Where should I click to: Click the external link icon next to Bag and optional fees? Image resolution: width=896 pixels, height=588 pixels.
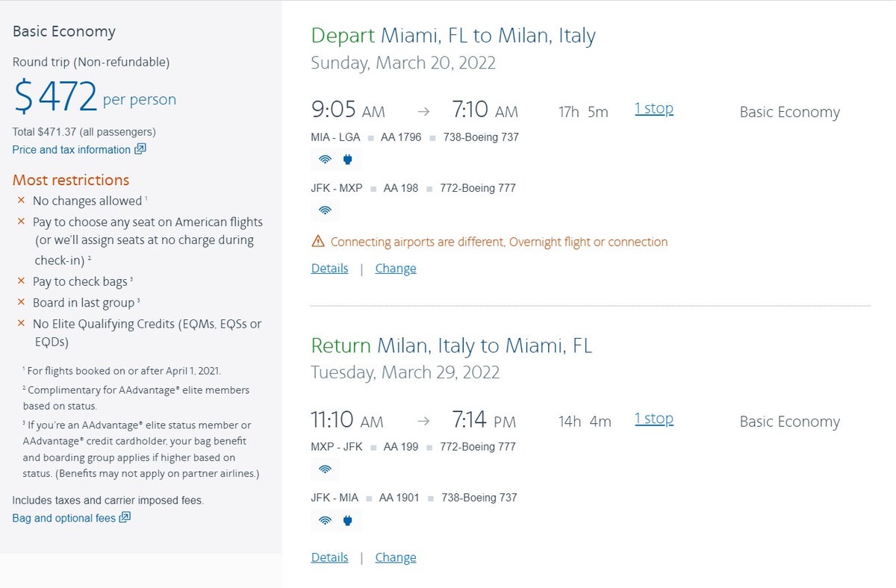[125, 517]
